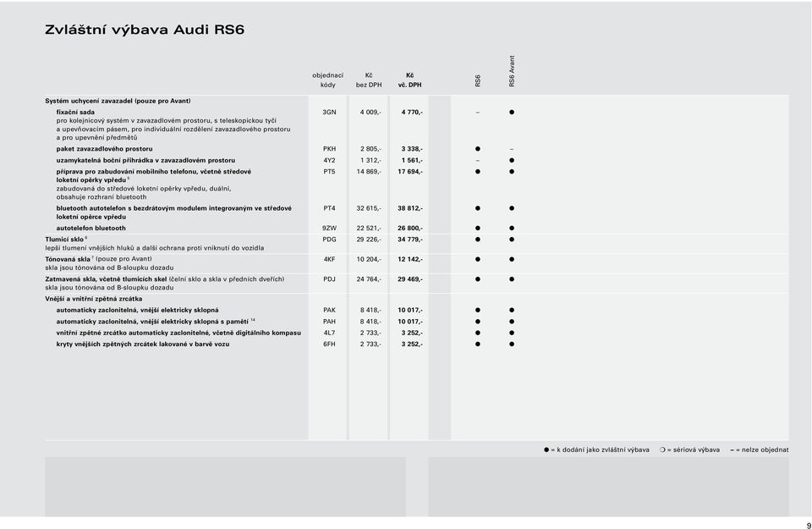Select order code PKH
The height and width of the screenshot is (529, 812).
pyautogui.click(x=329, y=149)
